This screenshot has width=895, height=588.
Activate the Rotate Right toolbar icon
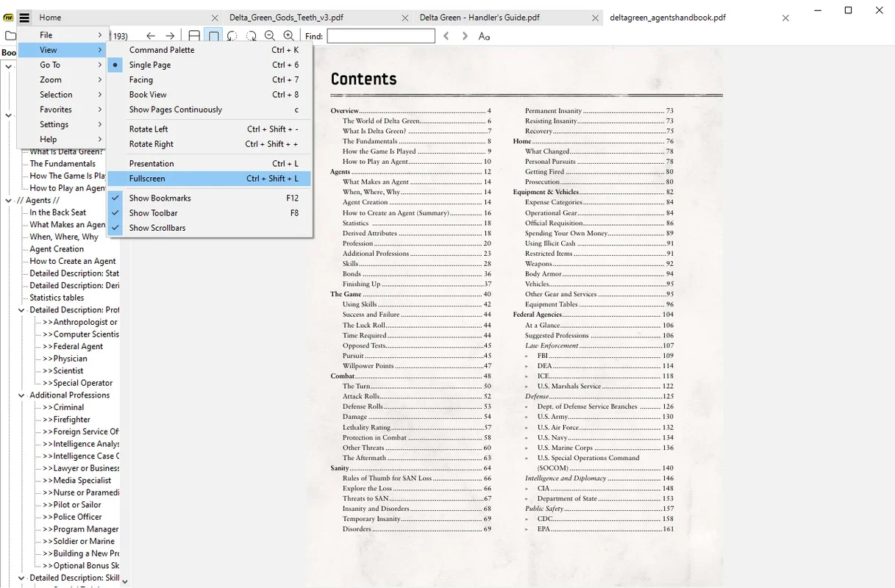point(251,35)
